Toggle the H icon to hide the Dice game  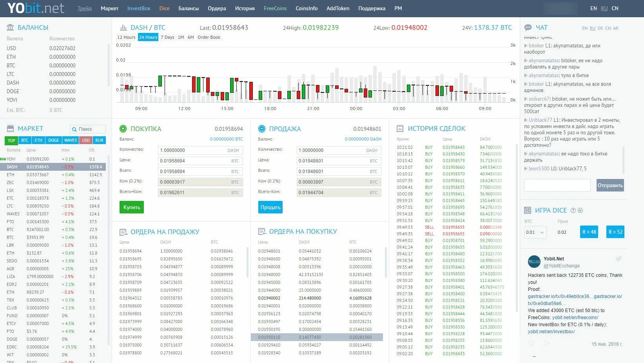[581, 210]
